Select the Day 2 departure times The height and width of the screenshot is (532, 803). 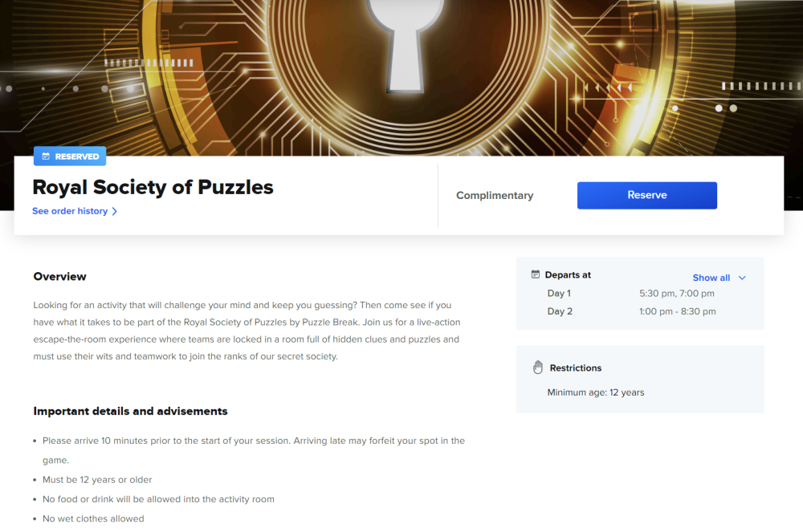point(677,311)
